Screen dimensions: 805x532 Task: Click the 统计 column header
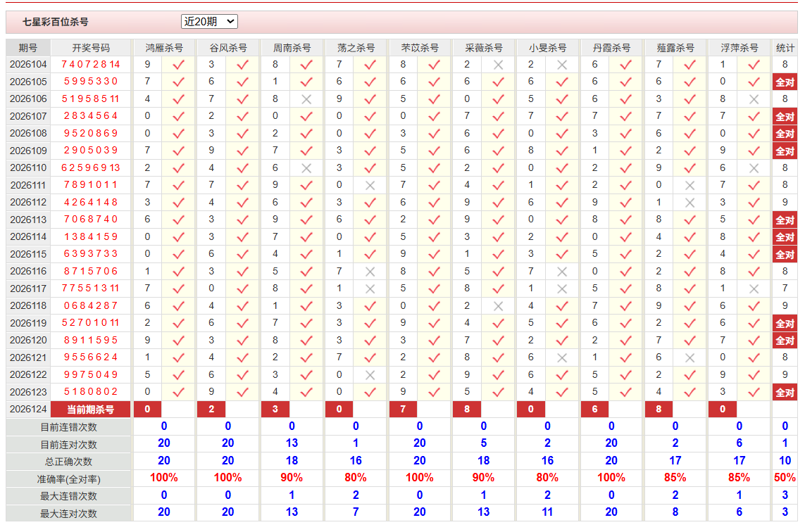(x=785, y=48)
